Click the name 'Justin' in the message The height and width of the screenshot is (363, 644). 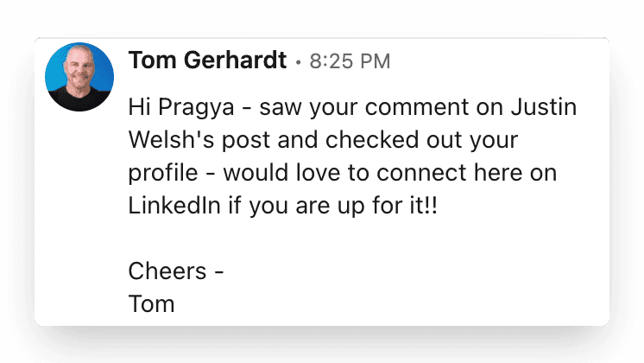tap(544, 107)
